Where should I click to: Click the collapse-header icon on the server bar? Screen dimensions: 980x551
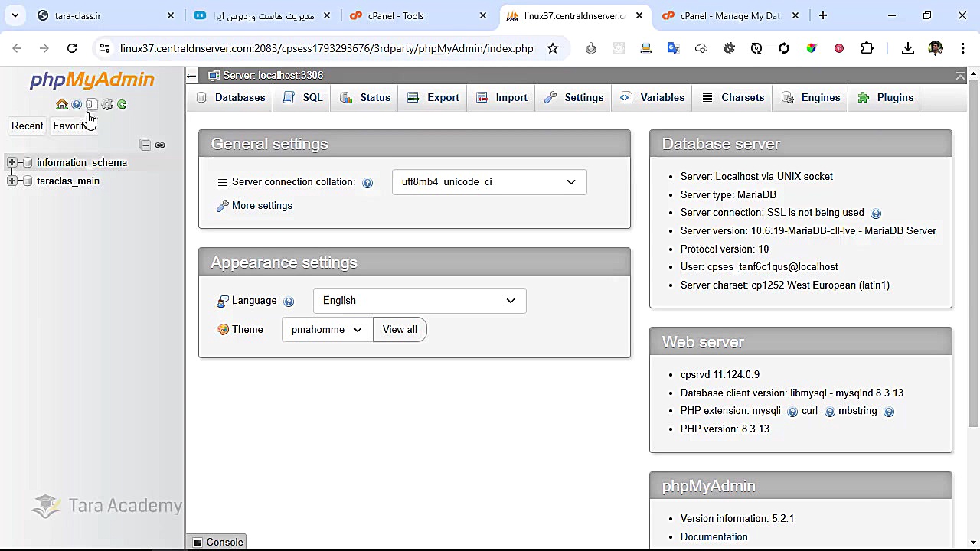(x=960, y=75)
